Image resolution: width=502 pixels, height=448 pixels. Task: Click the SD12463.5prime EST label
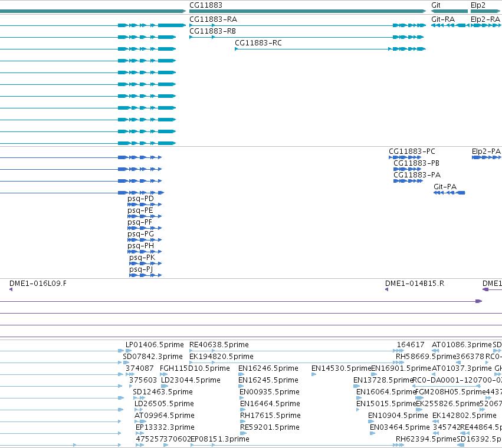tap(163, 392)
